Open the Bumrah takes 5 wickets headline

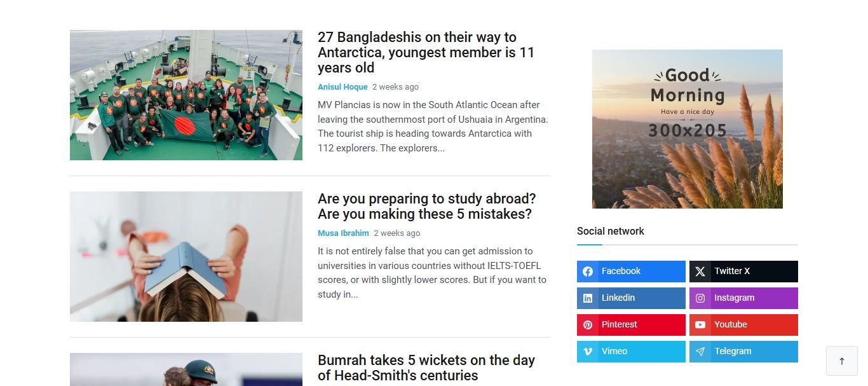click(426, 368)
